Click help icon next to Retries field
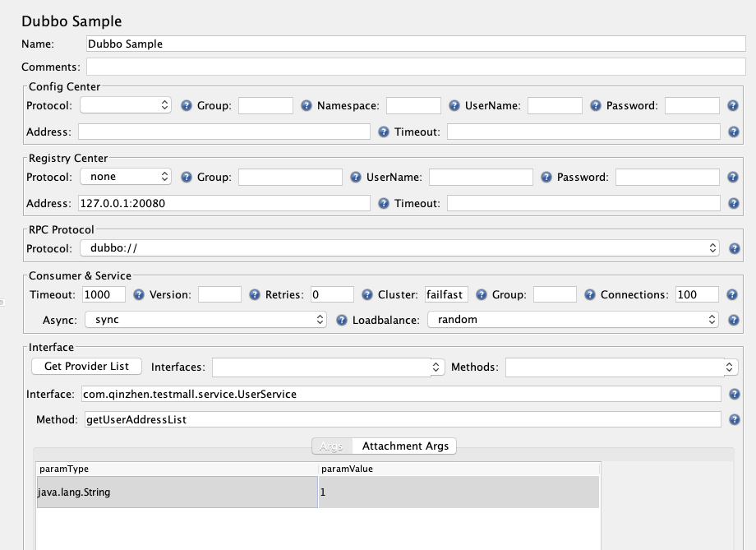 [367, 295]
